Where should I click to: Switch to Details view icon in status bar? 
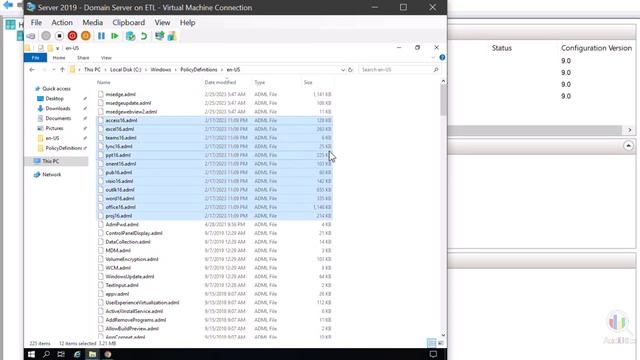point(431,343)
